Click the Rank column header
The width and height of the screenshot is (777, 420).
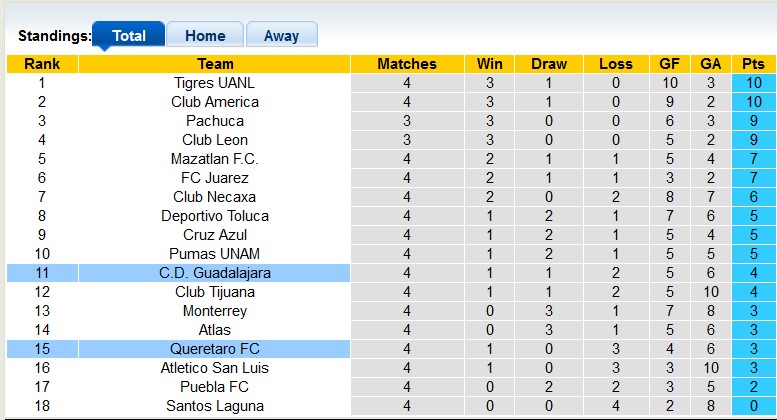[x=42, y=64]
